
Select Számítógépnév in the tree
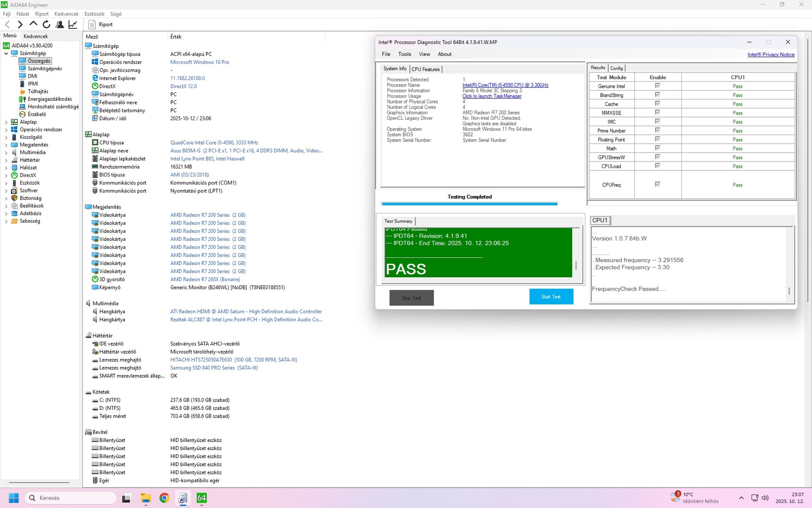(45, 68)
